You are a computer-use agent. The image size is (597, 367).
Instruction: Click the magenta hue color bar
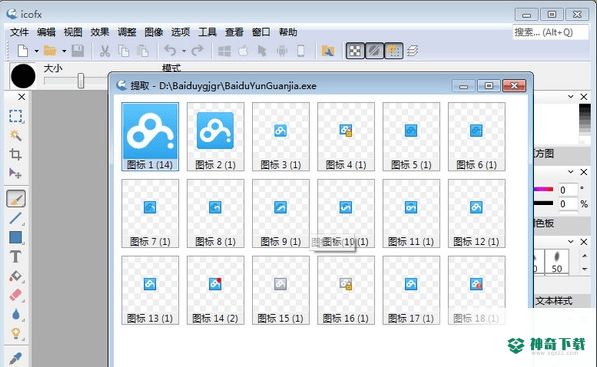coord(543,189)
